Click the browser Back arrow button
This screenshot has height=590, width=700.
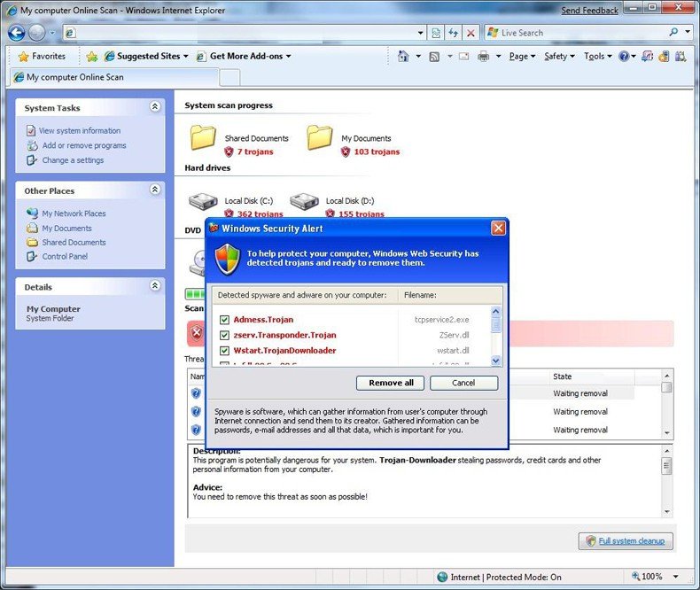[17, 33]
